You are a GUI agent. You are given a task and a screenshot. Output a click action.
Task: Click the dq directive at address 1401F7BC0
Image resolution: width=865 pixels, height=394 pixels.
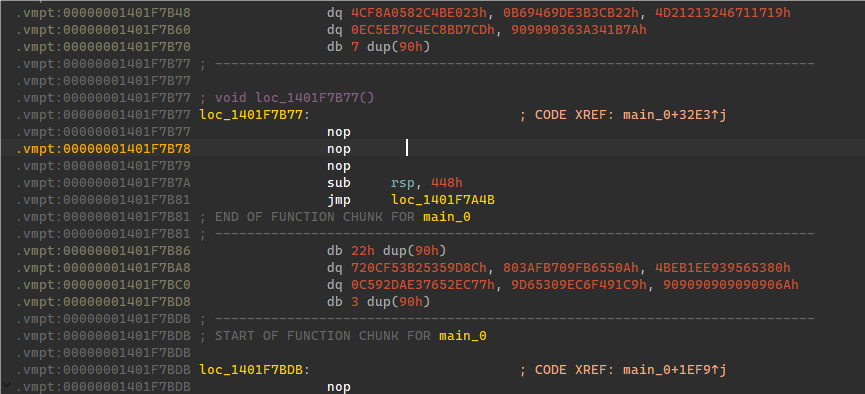pyautogui.click(x=335, y=285)
